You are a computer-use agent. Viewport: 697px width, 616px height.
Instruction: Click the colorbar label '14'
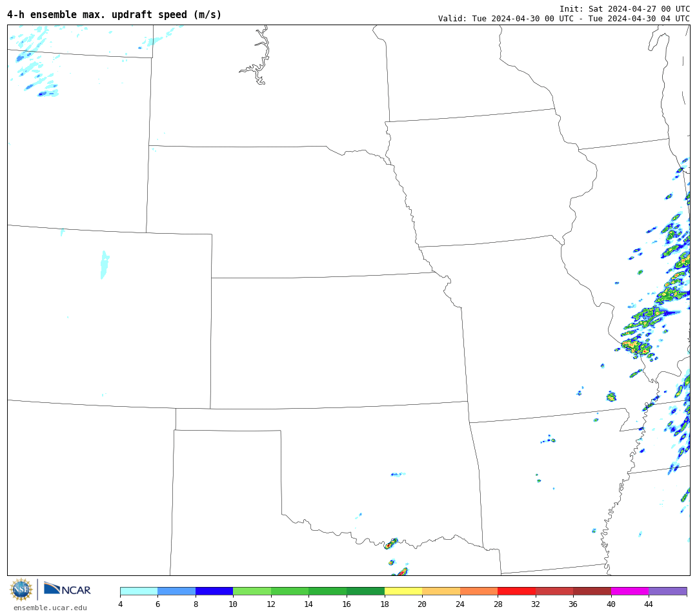point(309,604)
